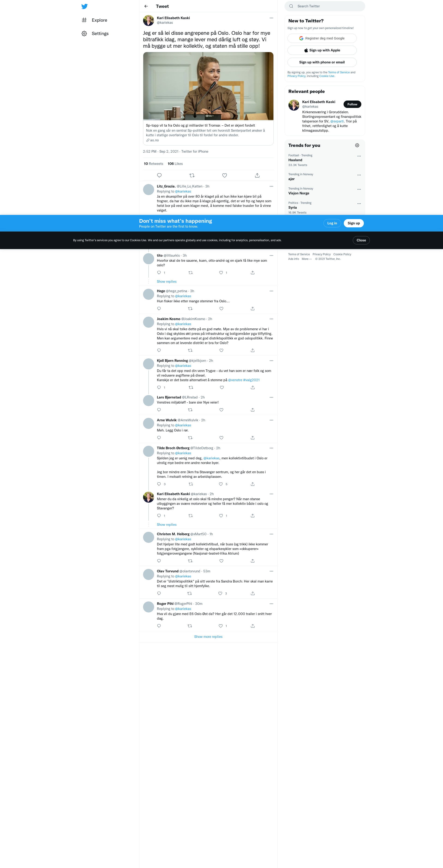Like Joakim Kosmo's reply
Viewport: 443px width, 868px height.
click(221, 351)
